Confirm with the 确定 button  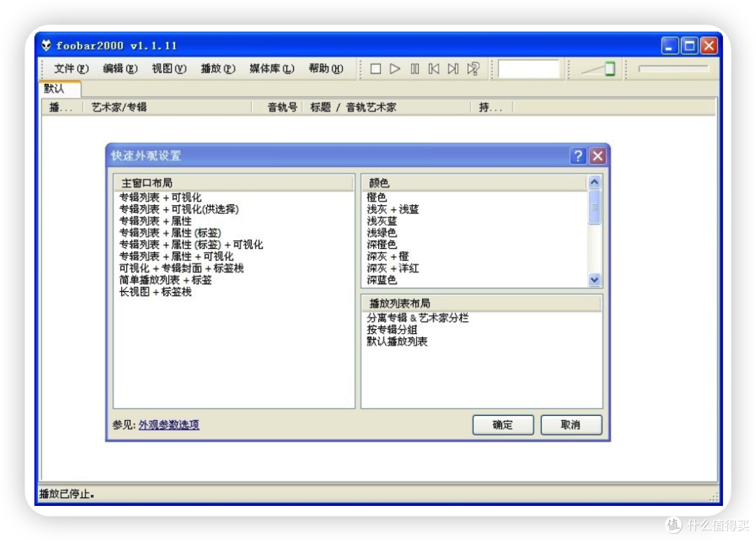click(x=503, y=425)
